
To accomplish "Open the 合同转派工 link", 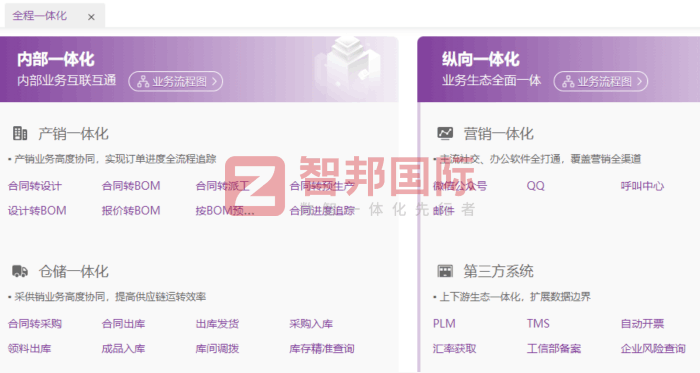I will [222, 186].
